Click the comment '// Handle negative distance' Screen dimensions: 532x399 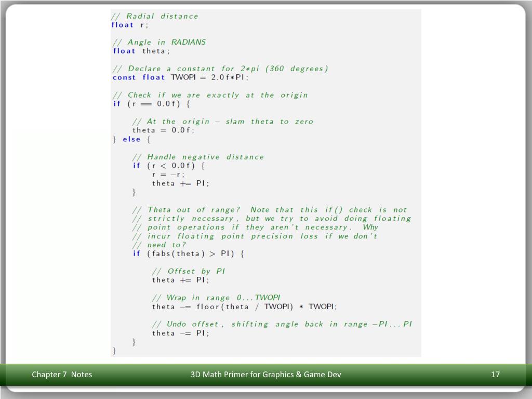pos(198,157)
